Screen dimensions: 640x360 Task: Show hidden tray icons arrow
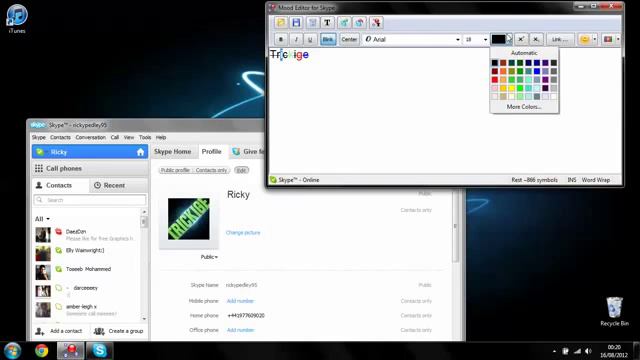click(x=554, y=351)
